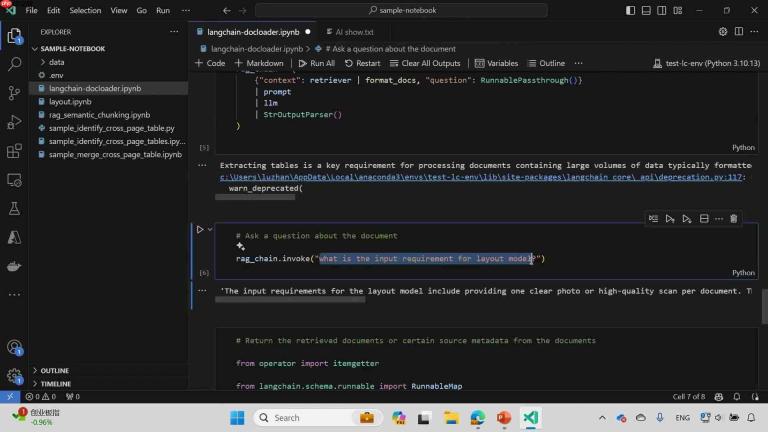The height and width of the screenshot is (432, 768).
Task: Open run options dropdown beside cell run button
Action: (x=210, y=229)
